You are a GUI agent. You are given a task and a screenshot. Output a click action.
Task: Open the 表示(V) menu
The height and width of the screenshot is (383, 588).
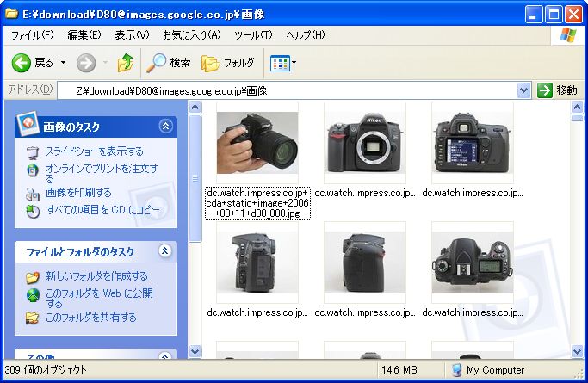tap(132, 35)
